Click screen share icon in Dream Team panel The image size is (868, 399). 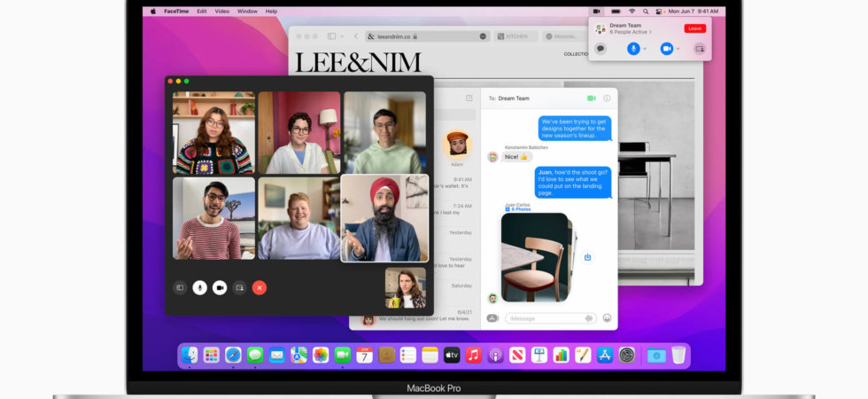700,49
